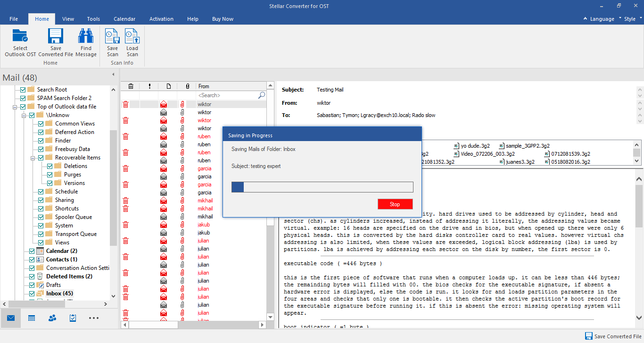Screen dimensions: 644x343
Task: Open the Style dropdown
Action: (x=633, y=19)
